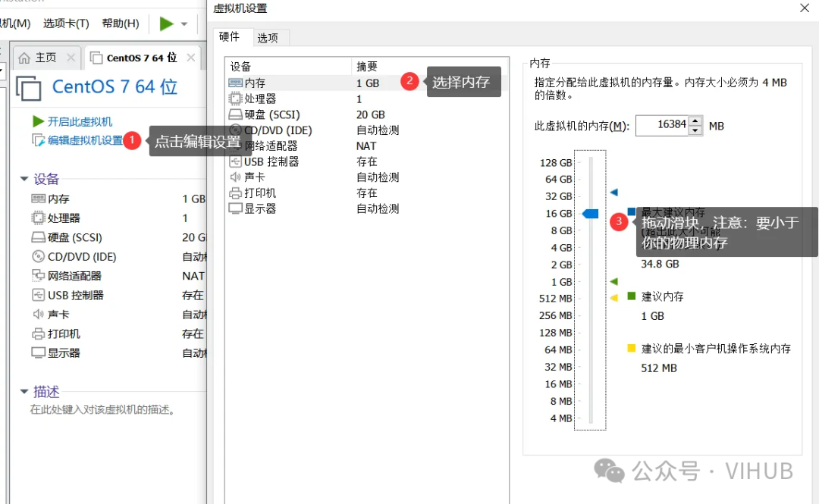Select the 声卡 icon in settings list
The image size is (819, 504).
(x=236, y=177)
